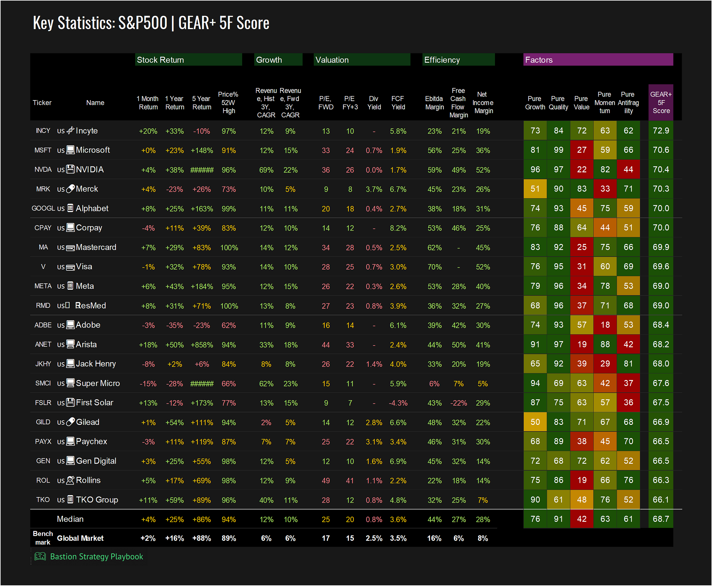
Task: Click the pill icon next to Merck
Action: [x=70, y=189]
